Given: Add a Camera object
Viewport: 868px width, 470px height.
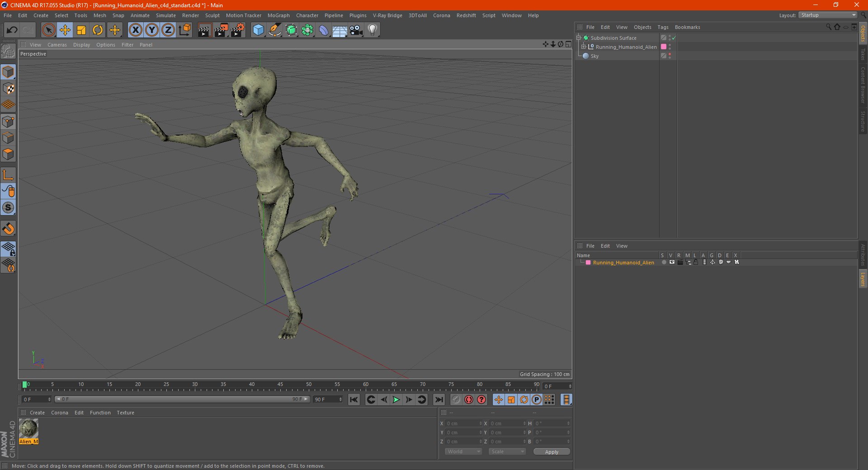Looking at the screenshot, I should 356,30.
